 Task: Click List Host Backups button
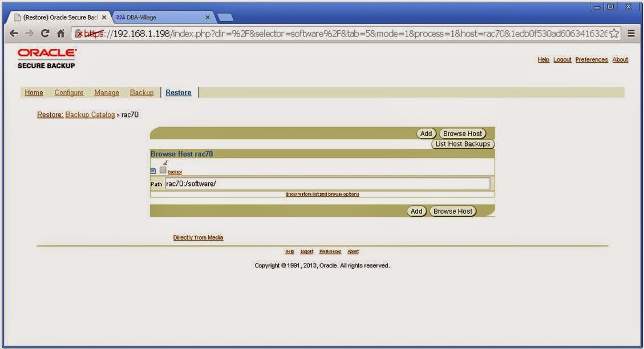pos(463,144)
